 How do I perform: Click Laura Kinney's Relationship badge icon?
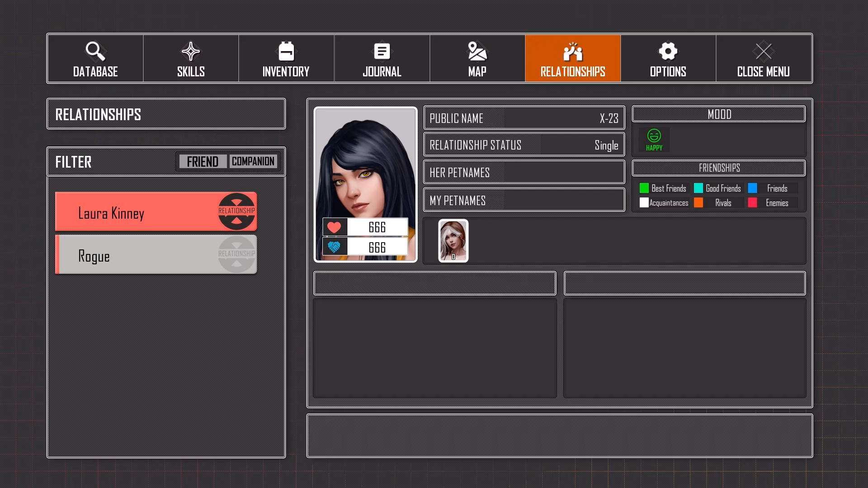(236, 211)
